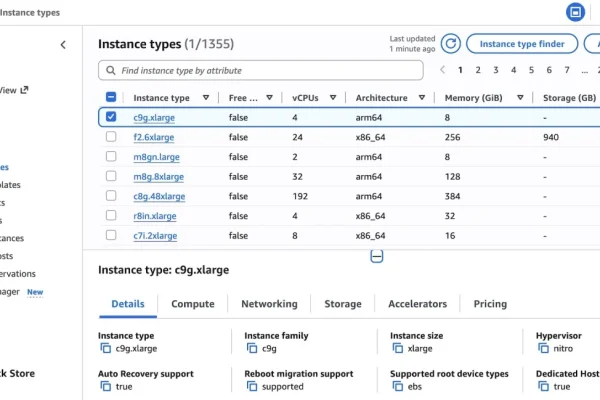The image size is (600, 400).
Task: Open the m8g.8xlarge instance type link
Action: [x=158, y=176]
